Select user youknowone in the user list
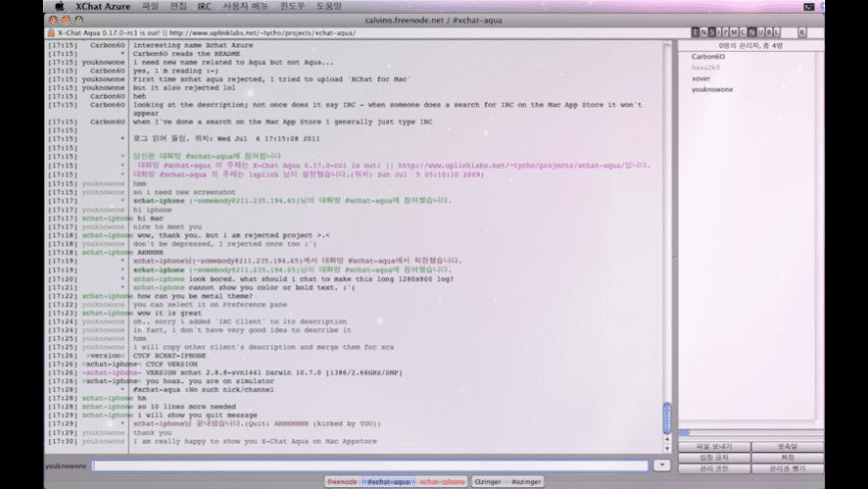This screenshot has height=489, width=868. coord(712,90)
